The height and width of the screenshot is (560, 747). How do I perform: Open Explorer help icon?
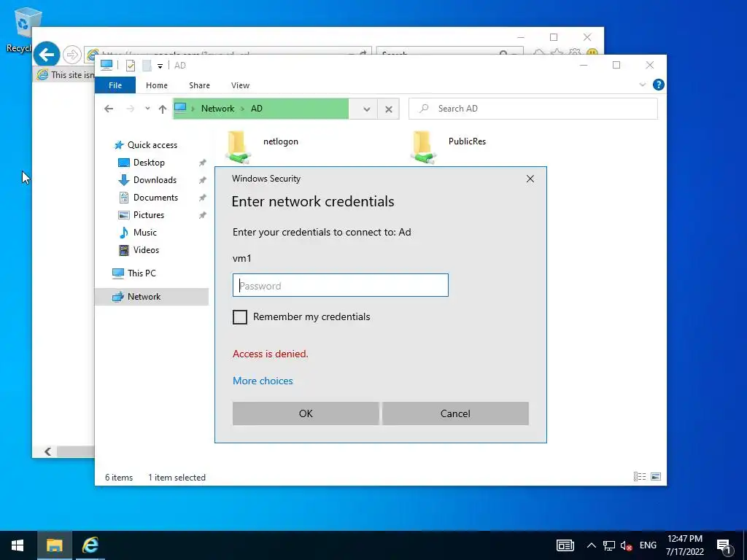click(x=659, y=85)
